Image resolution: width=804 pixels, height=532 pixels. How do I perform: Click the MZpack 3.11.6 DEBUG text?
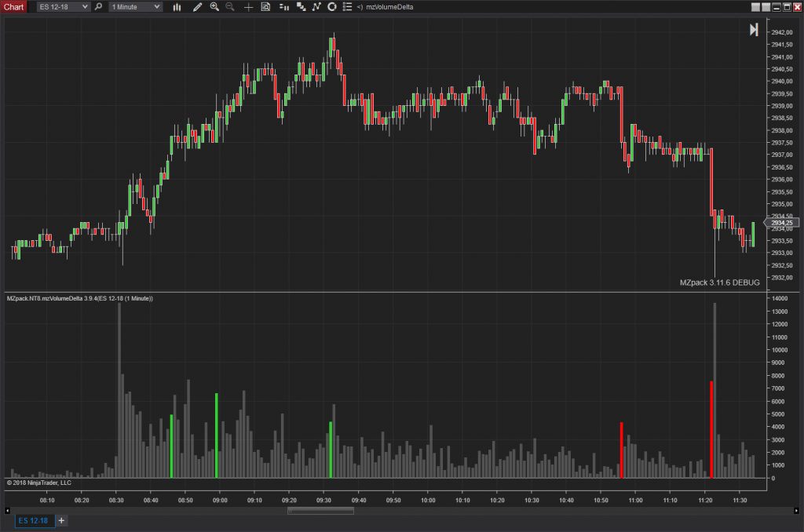click(719, 282)
